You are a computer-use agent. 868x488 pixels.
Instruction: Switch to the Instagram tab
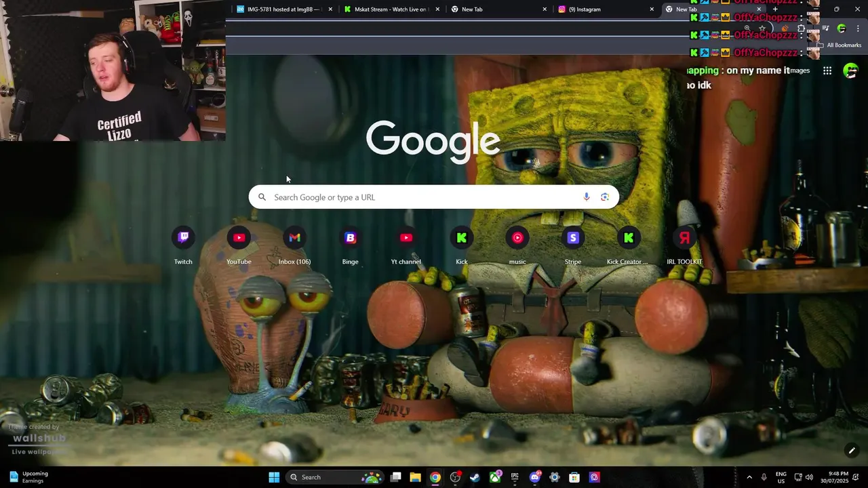[606, 9]
